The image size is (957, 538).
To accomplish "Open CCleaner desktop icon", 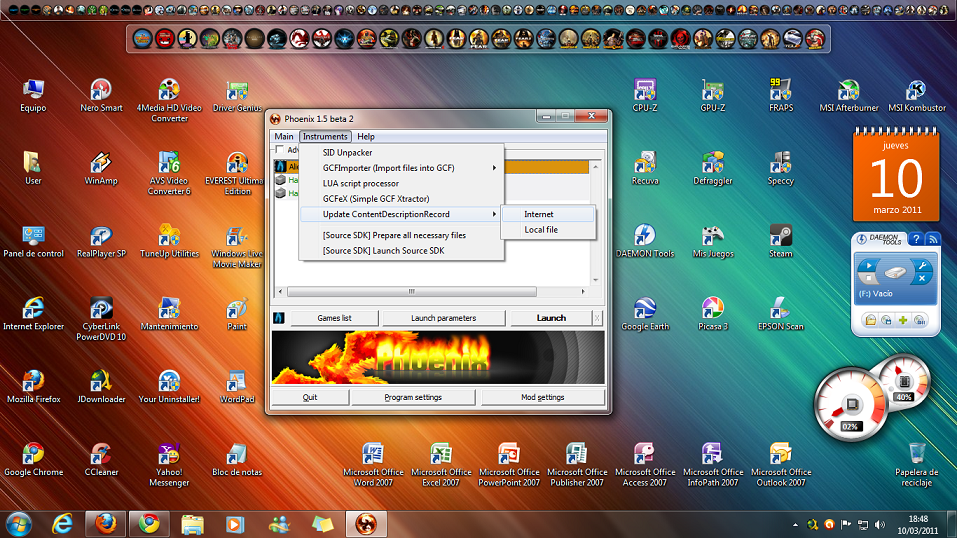I will tap(101, 460).
